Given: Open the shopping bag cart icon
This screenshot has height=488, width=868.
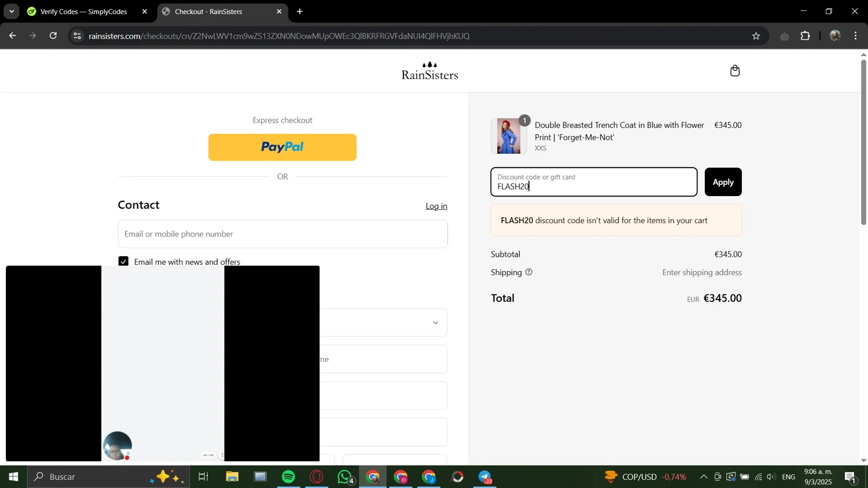Looking at the screenshot, I should (735, 71).
